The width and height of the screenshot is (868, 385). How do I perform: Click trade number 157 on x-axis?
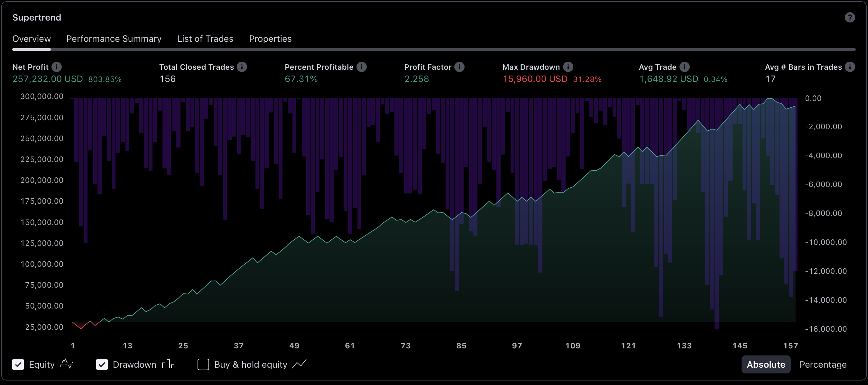tap(790, 345)
